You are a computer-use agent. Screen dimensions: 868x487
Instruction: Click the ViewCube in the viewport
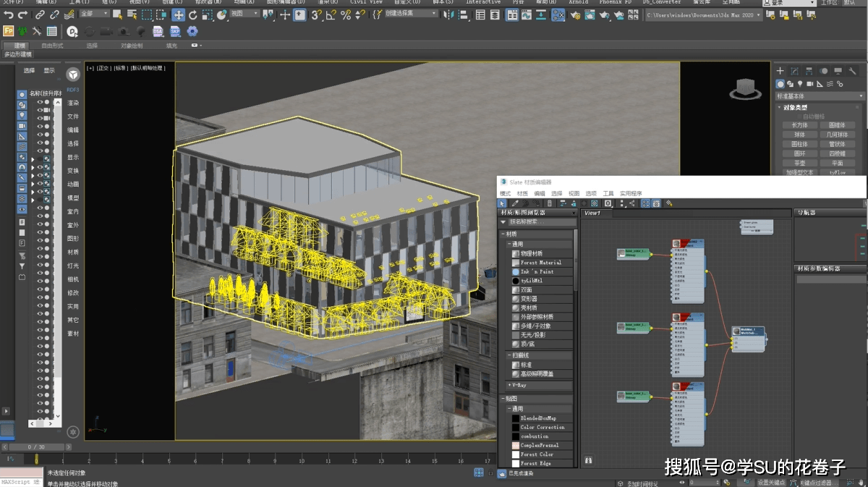coord(744,89)
